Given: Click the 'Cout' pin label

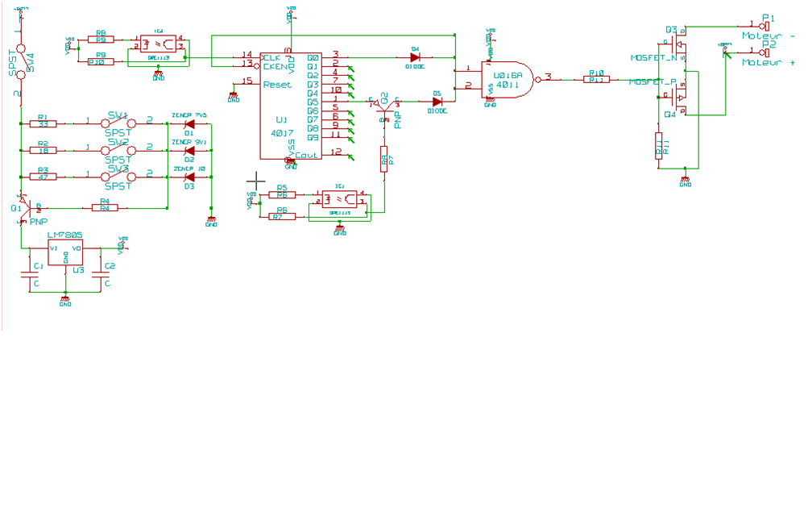Looking at the screenshot, I should point(306,155).
